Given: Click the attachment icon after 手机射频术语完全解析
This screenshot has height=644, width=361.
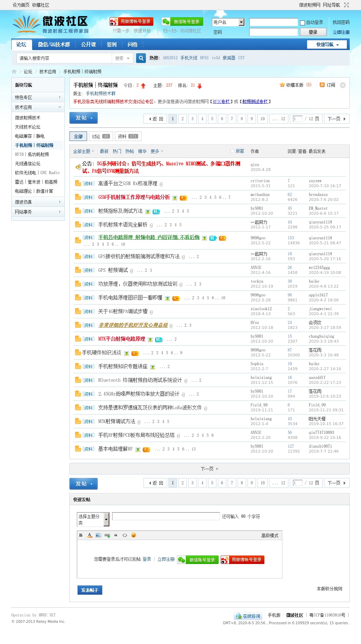Looking at the screenshot, I should click(x=151, y=225).
